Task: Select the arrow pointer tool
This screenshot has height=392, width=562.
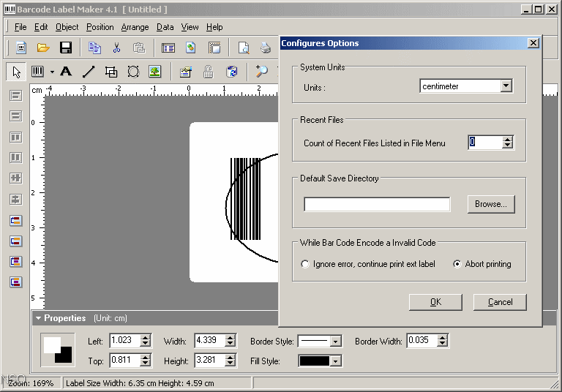Action: 16,72
